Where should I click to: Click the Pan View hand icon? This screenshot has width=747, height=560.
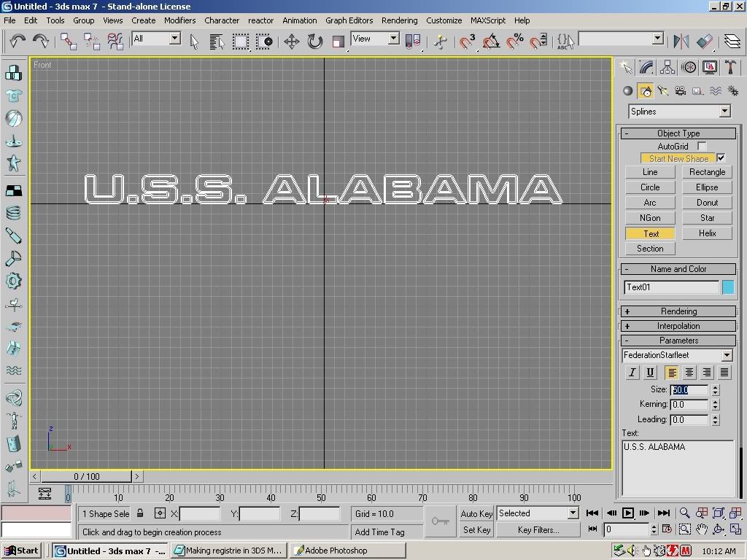click(702, 529)
